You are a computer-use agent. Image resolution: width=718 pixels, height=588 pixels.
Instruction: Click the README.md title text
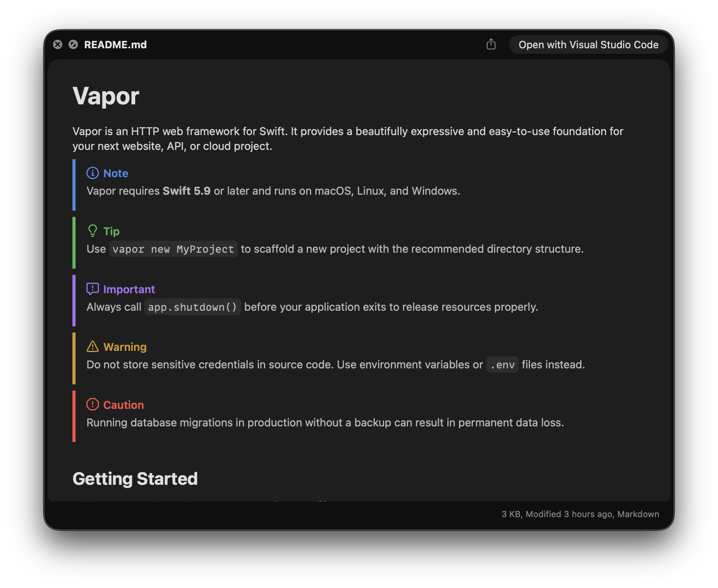(116, 44)
